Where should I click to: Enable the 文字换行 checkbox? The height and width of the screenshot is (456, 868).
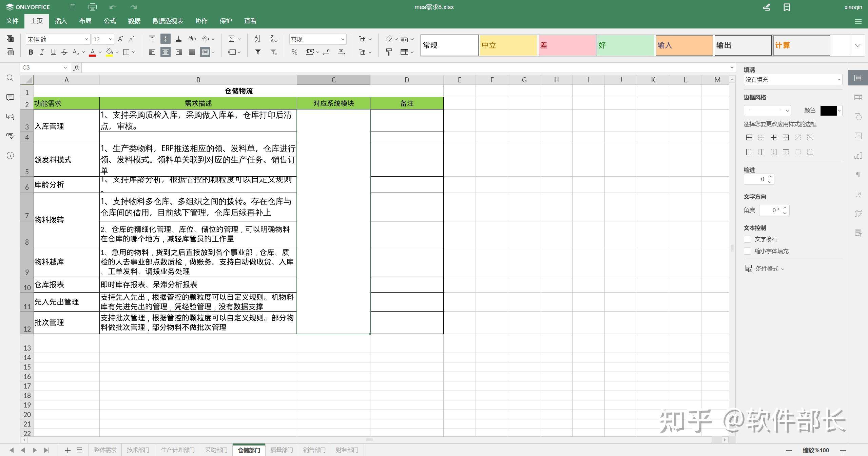(x=747, y=239)
